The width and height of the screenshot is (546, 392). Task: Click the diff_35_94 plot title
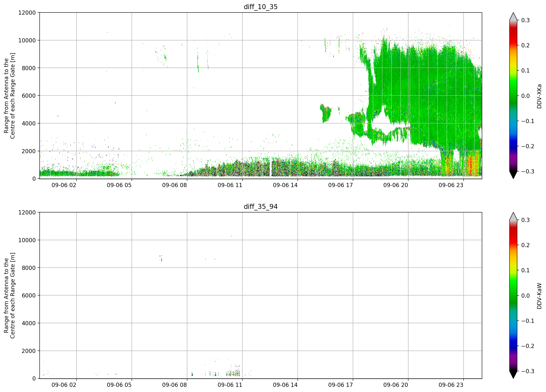click(261, 207)
